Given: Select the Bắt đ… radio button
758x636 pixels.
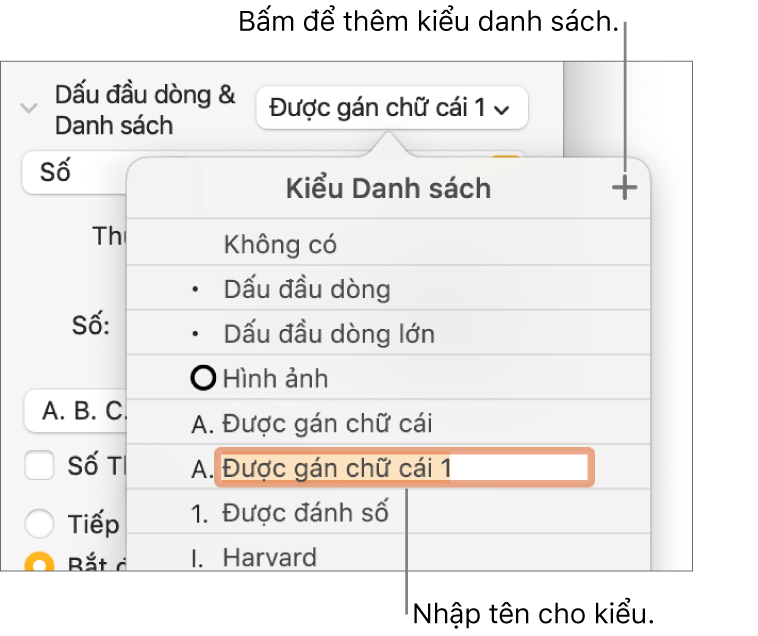Looking at the screenshot, I should (x=39, y=562).
